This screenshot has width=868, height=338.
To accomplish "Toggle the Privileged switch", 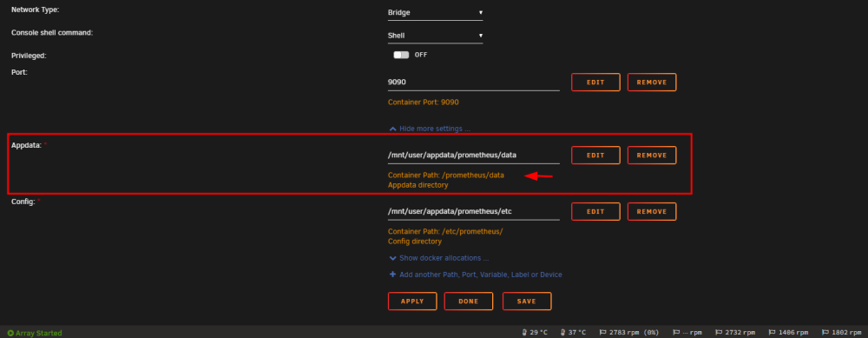I will 401,55.
